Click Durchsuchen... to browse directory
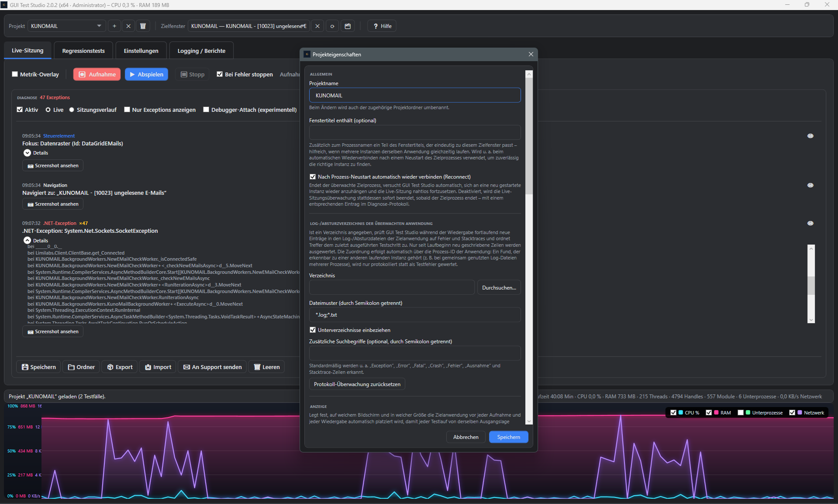Viewport: 838px width, 504px height. [x=499, y=288]
